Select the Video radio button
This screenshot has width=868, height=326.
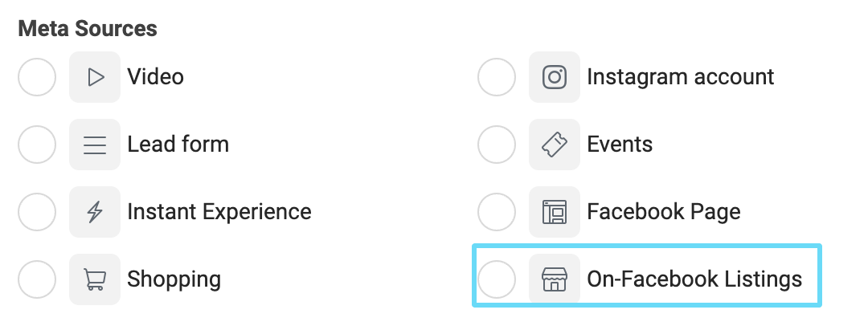click(37, 77)
